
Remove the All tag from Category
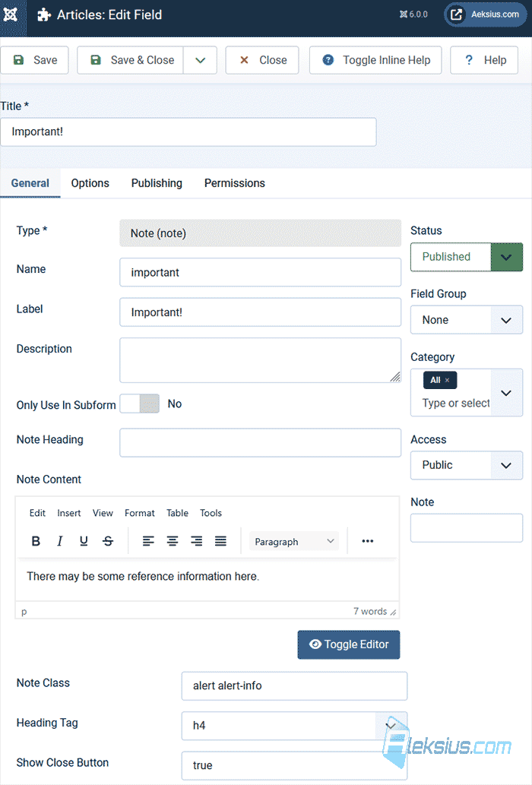point(447,381)
